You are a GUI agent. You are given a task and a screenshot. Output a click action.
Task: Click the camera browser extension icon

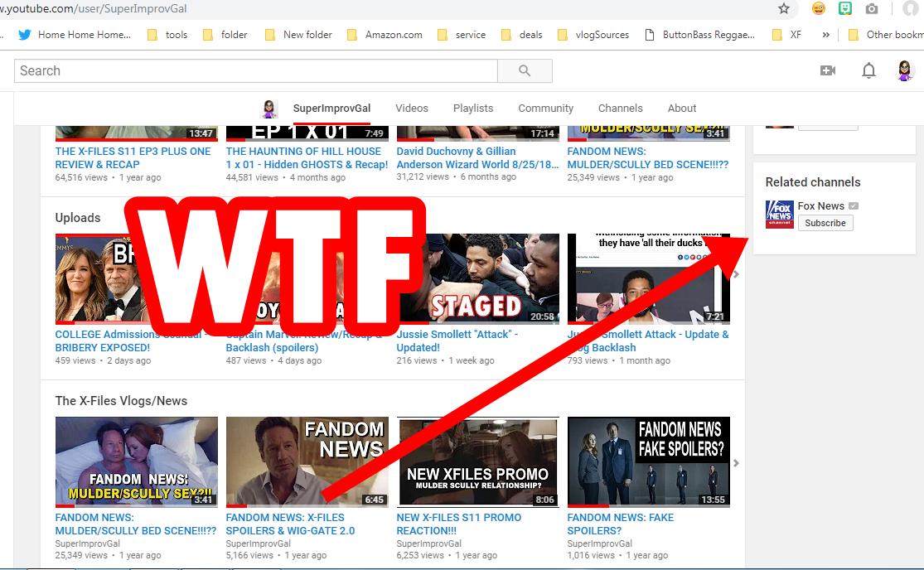point(872,8)
